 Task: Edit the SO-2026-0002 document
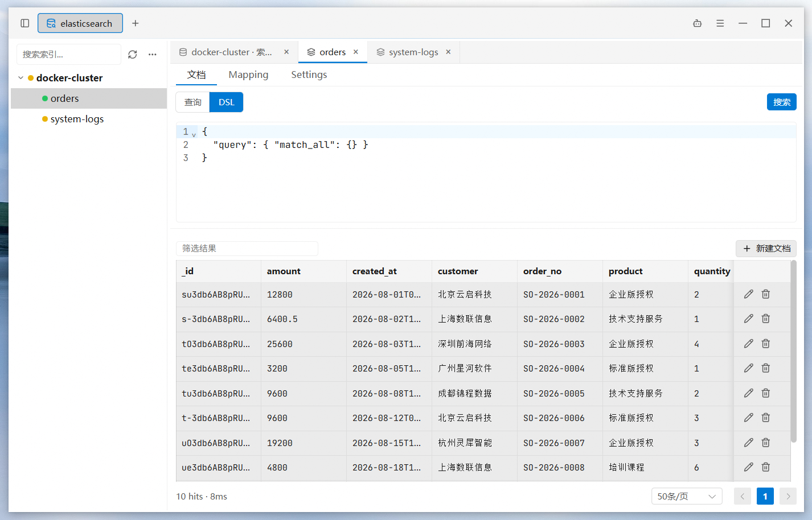(x=749, y=319)
